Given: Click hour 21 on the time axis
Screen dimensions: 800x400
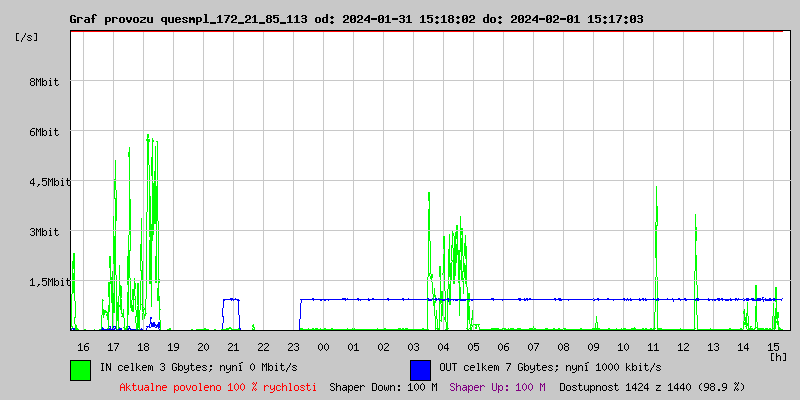Looking at the screenshot, I should coord(233,347).
